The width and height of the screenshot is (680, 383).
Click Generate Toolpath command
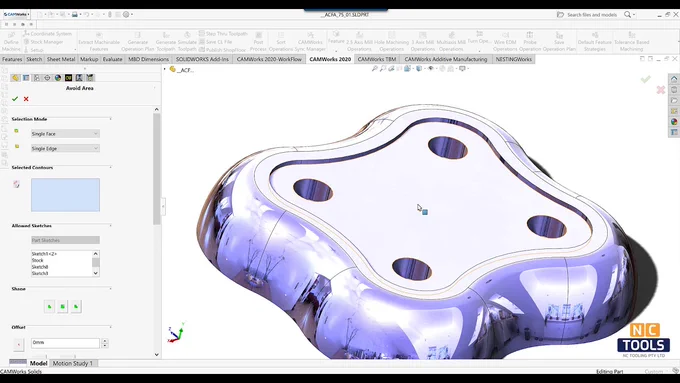(166, 42)
